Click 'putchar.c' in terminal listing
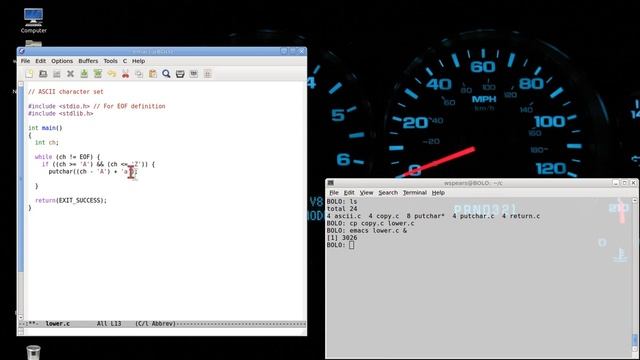This screenshot has width=640, height=360. pyautogui.click(x=477, y=216)
